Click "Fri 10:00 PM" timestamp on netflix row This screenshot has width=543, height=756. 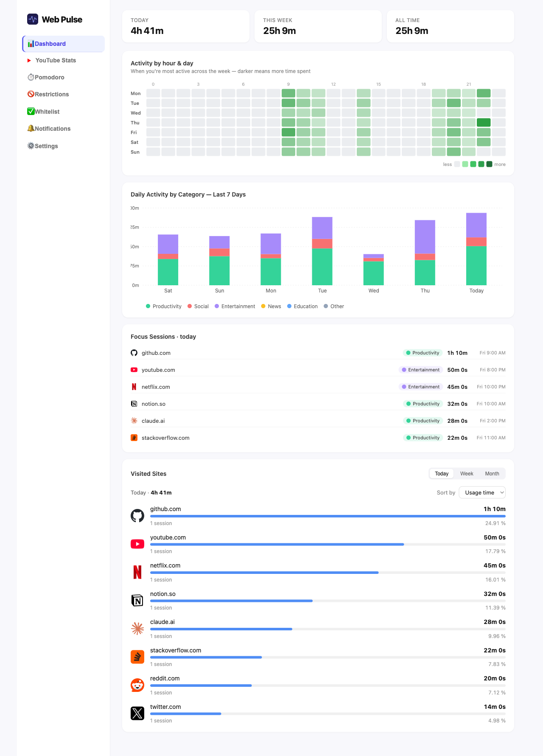[x=491, y=387]
